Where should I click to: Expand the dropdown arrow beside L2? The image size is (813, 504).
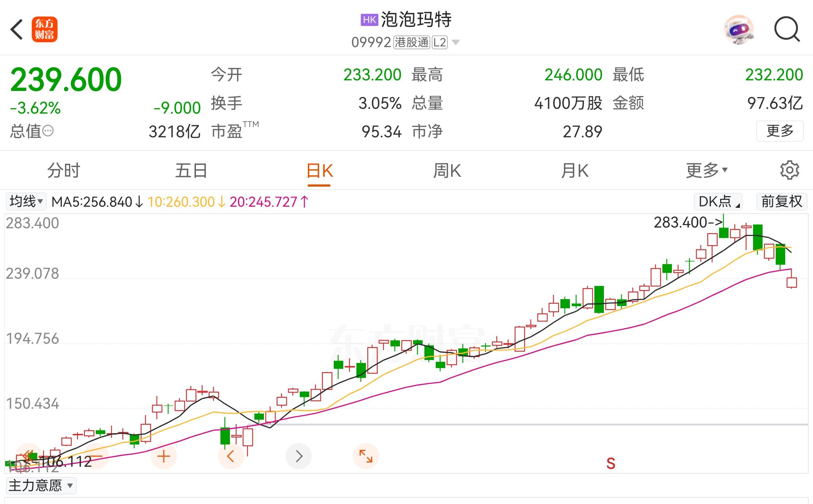coord(455,42)
